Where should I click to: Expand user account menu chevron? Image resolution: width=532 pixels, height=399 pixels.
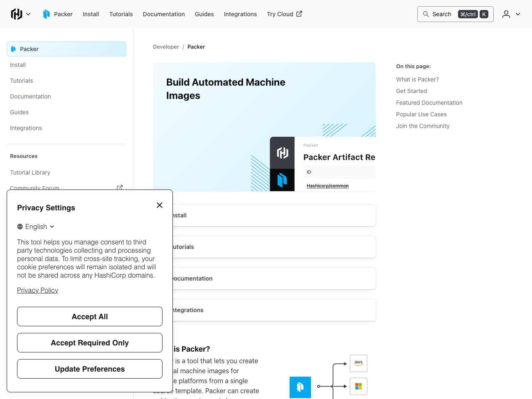(x=518, y=14)
